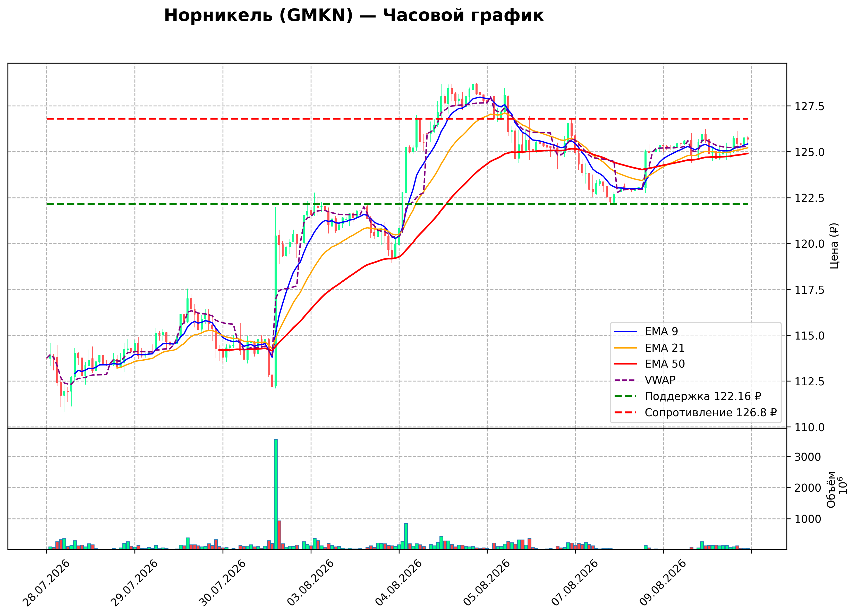Click the date label 30.07.2026
This screenshot has width=857, height=616.
[223, 583]
